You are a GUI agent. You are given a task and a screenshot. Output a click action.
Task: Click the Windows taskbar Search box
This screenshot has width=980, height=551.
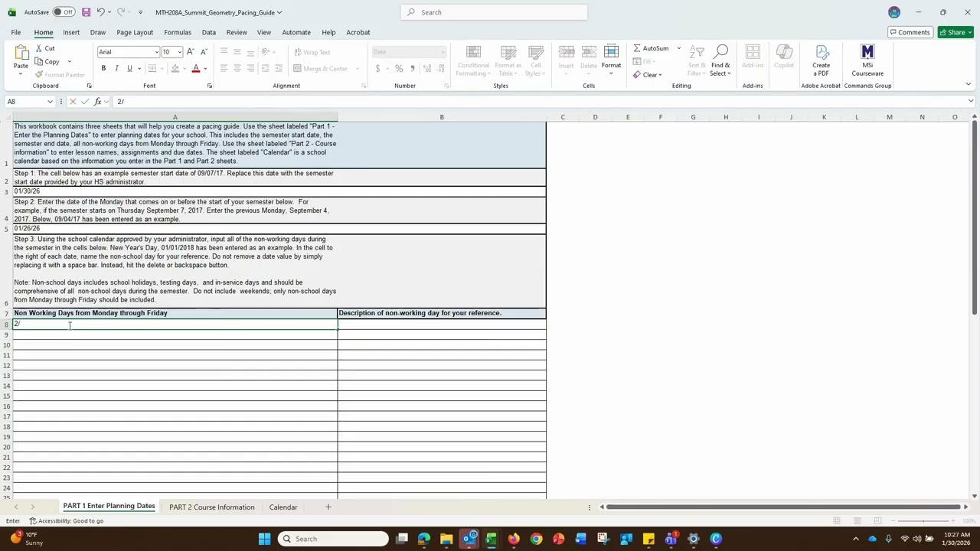tap(333, 539)
